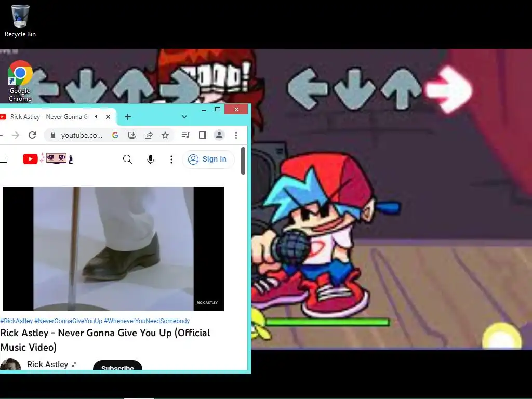The image size is (532, 399).
Task: Search with voice microphone icon
Action: tap(150, 159)
